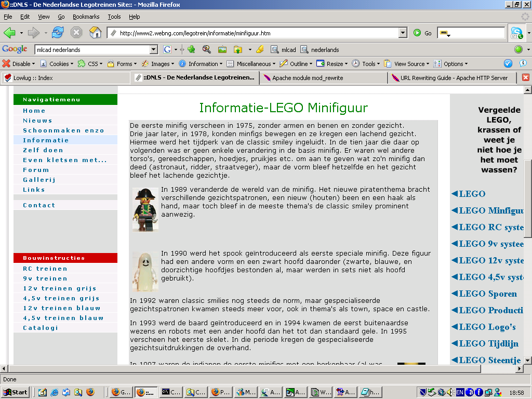Screen dimensions: 532x399
Task: Open the Gallerij navigation link
Action: (39, 180)
